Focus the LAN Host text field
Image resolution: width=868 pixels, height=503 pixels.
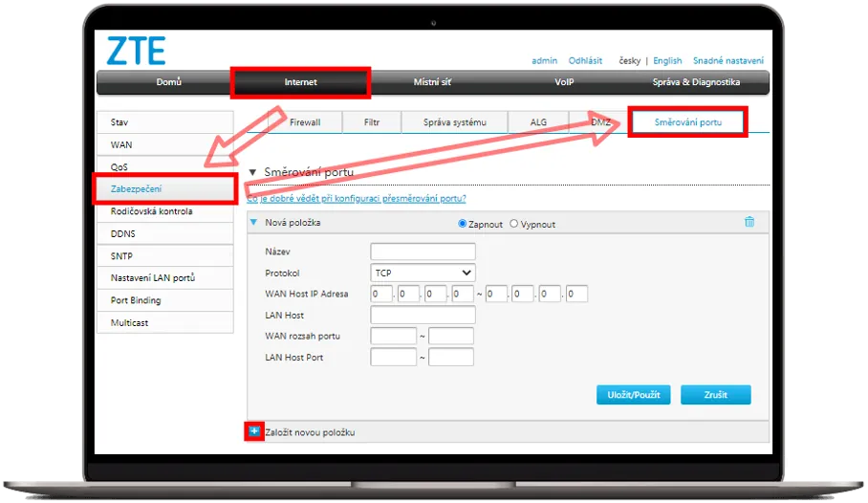[423, 315]
